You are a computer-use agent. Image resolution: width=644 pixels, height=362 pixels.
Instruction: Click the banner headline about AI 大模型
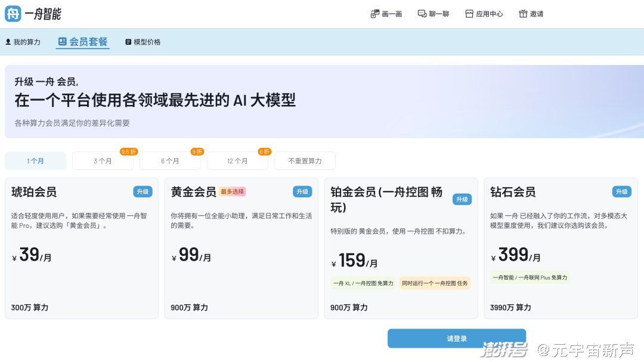tap(155, 100)
